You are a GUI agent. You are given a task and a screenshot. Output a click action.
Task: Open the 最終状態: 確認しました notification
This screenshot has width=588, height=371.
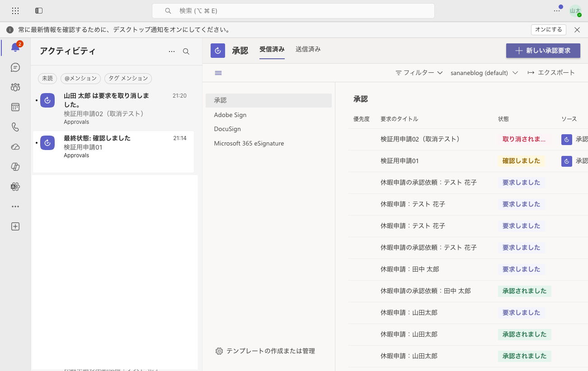[113, 152]
